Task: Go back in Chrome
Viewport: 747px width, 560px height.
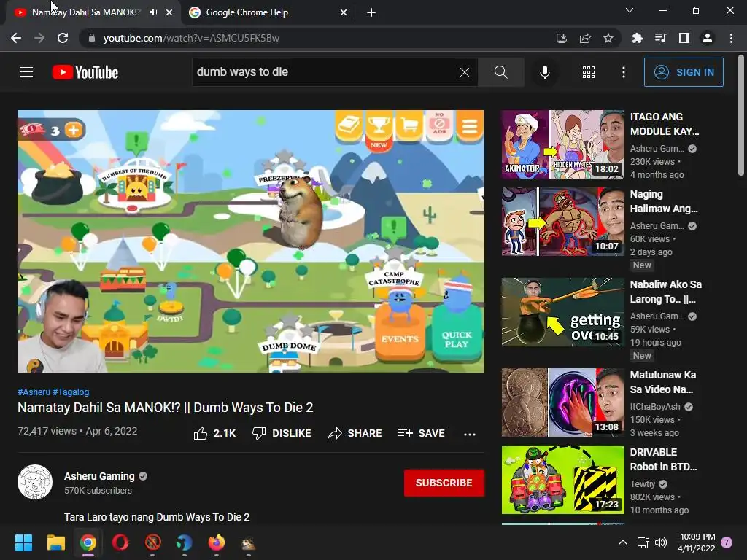Action: [x=16, y=38]
